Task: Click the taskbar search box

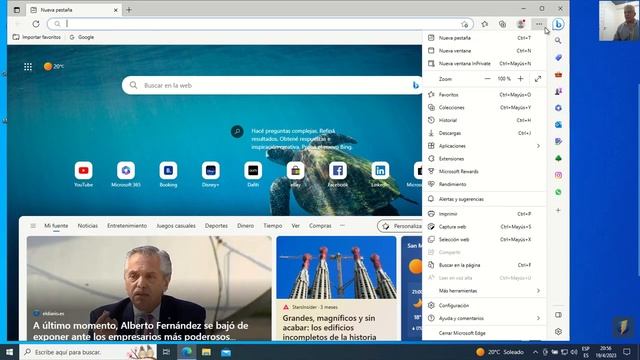Action: point(88,352)
